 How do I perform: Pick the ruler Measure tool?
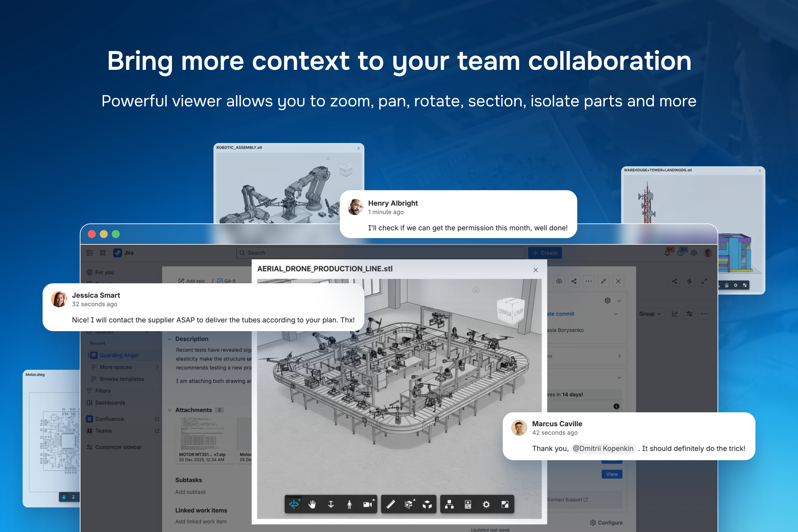point(390,504)
